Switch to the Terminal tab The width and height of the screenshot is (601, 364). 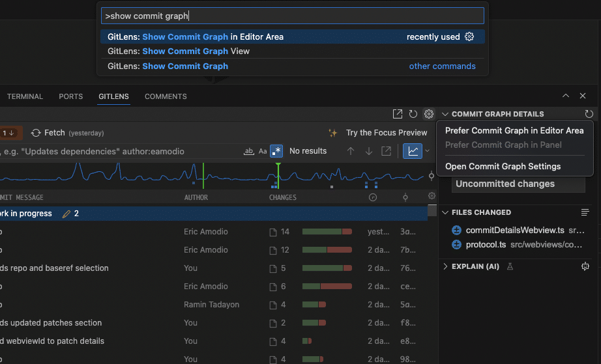coord(25,96)
